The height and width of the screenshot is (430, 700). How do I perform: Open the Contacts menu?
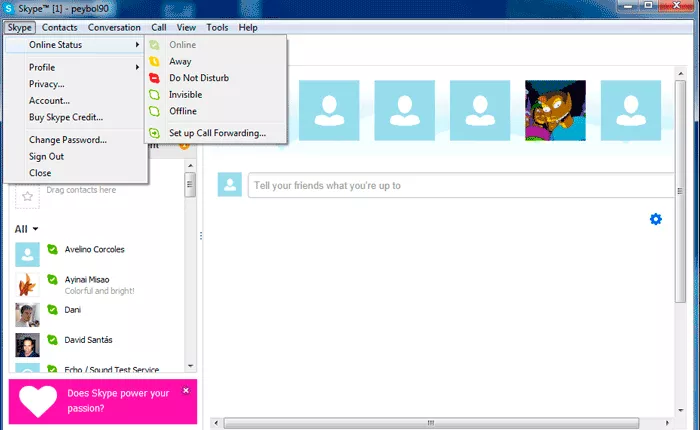click(59, 28)
